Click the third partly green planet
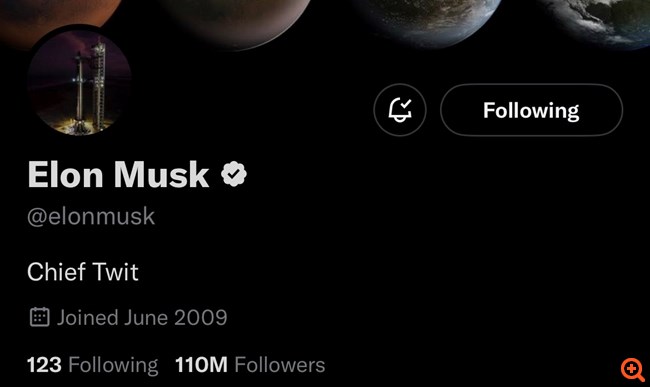The image size is (650, 387). pos(429,21)
